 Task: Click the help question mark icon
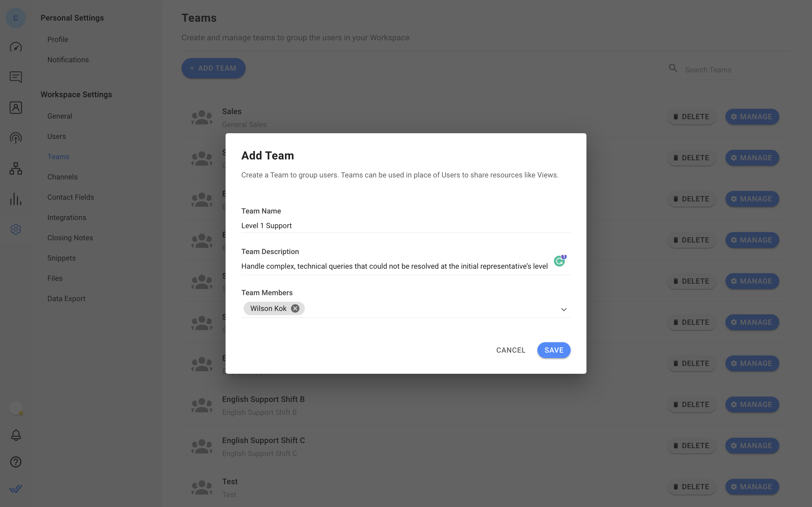click(x=16, y=462)
